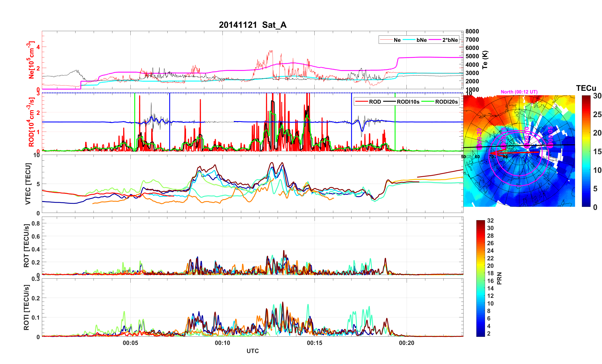The image size is (602, 364).
Task: Click the magenta 00:20 marker on polar map
Action: (x=479, y=147)
